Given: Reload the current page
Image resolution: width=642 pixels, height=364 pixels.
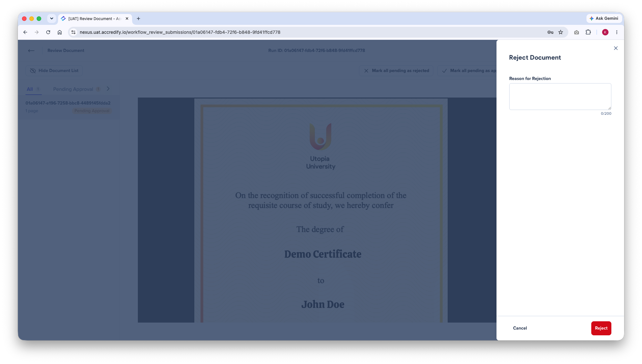Looking at the screenshot, I should tap(48, 32).
